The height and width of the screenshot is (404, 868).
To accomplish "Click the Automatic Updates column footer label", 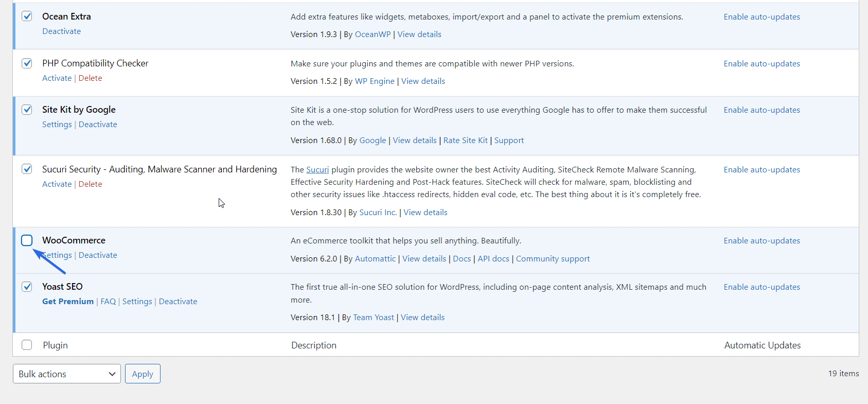I will [763, 345].
